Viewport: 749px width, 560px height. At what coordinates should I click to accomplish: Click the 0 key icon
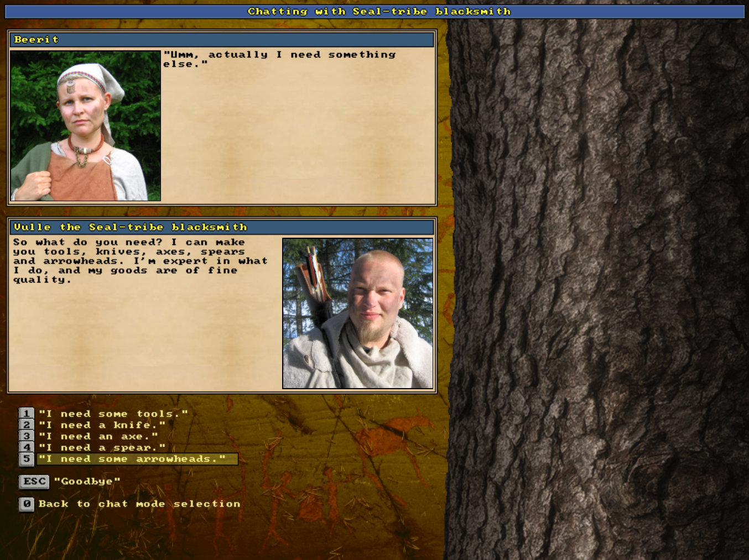27,504
